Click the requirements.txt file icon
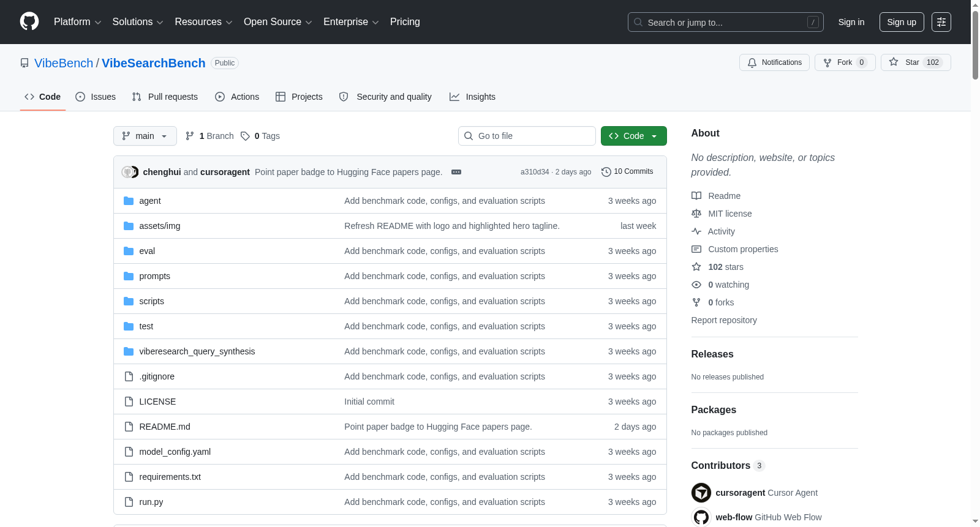The width and height of the screenshot is (980, 527). point(129,477)
